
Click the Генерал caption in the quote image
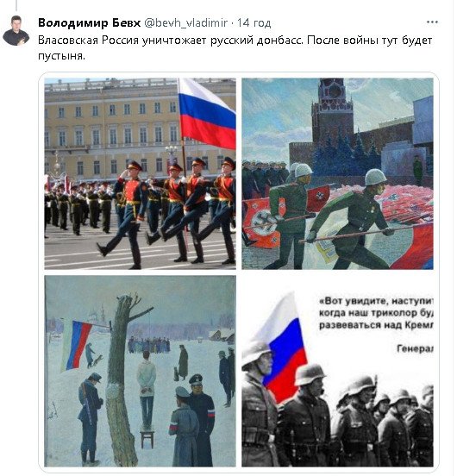[415, 348]
